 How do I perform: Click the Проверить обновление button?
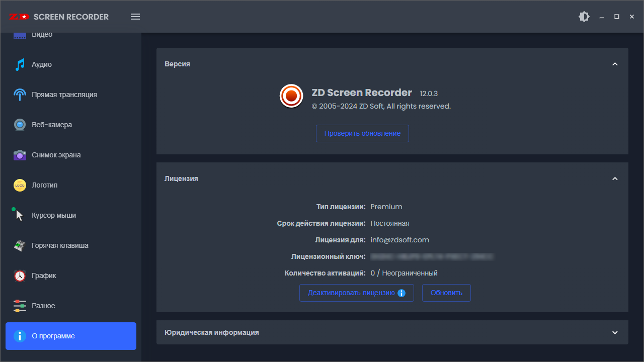[x=362, y=133]
